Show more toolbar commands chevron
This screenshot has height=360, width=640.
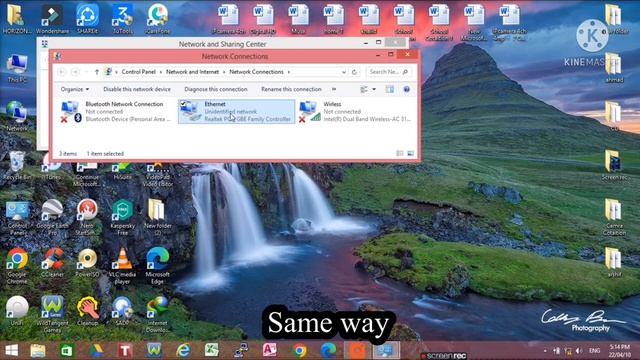pyautogui.click(x=334, y=89)
